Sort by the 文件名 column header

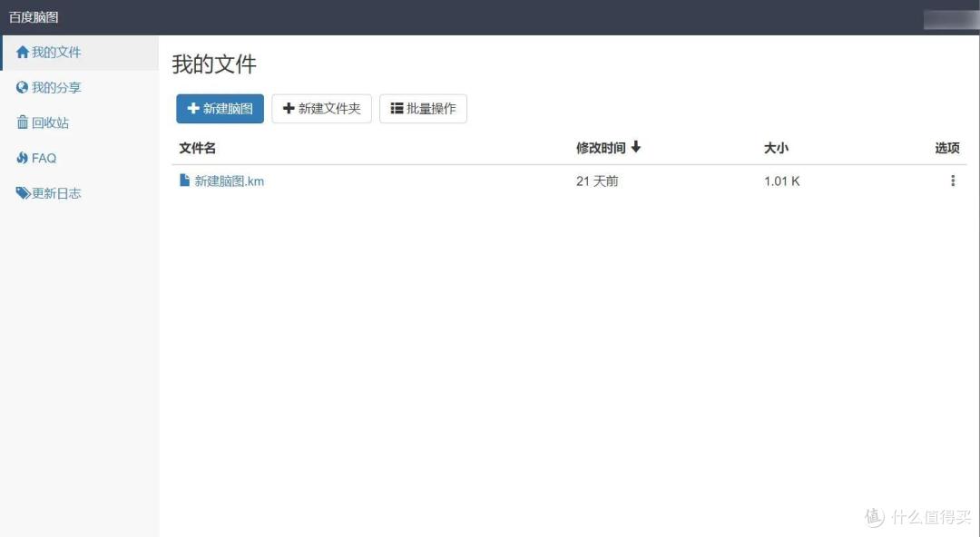(x=198, y=148)
